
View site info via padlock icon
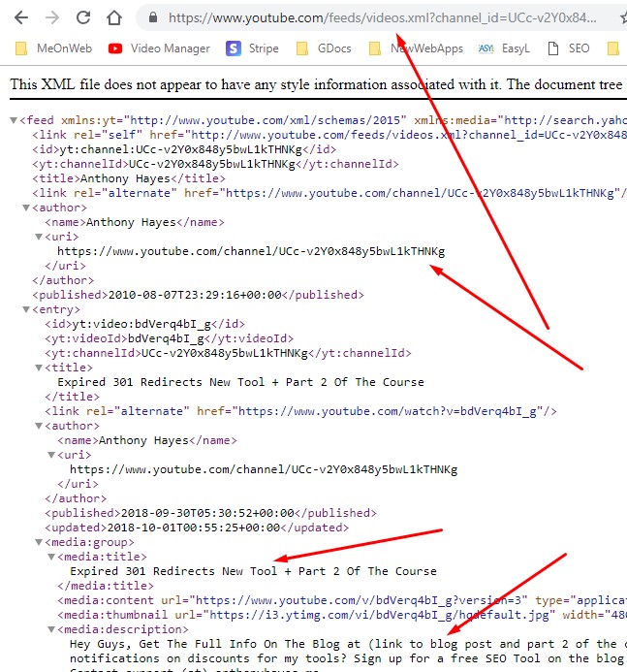pos(153,17)
